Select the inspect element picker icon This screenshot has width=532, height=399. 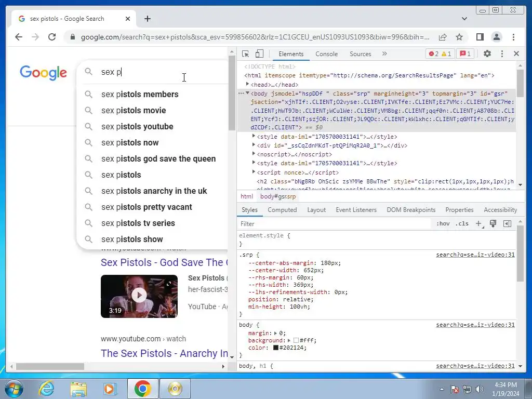(245, 54)
